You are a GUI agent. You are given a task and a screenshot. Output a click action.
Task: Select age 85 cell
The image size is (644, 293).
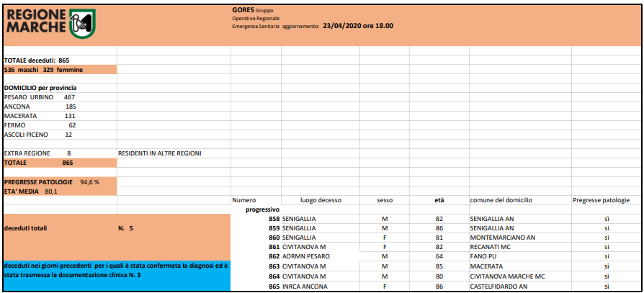pos(439,266)
